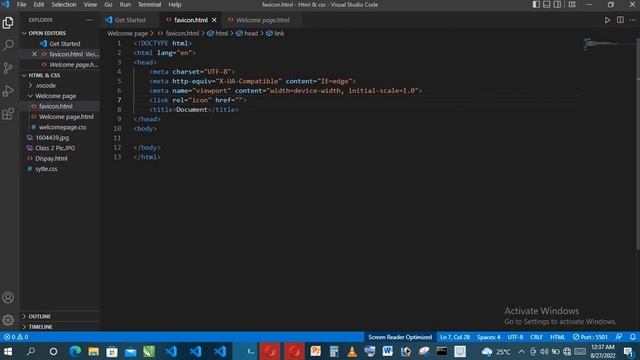The image size is (640, 360).
Task: Click Ln 7, Col 28 in status bar
Action: click(x=455, y=337)
